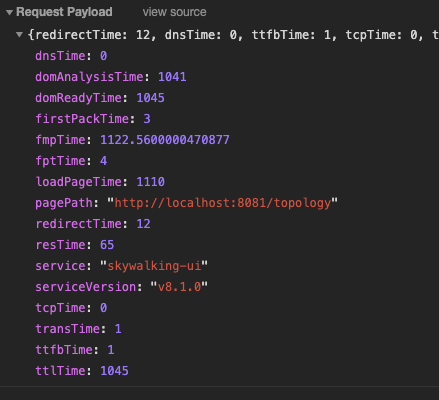Select the ttlTime key

click(x=60, y=371)
